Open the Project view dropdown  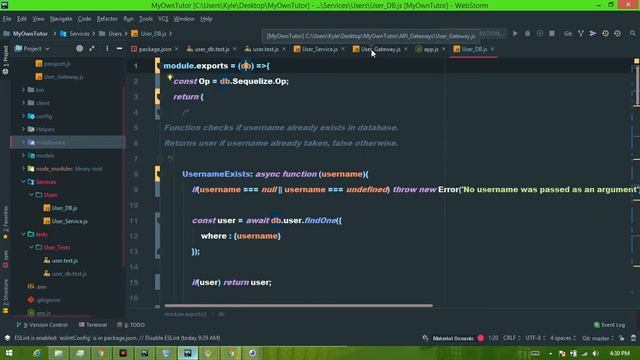tap(32, 49)
